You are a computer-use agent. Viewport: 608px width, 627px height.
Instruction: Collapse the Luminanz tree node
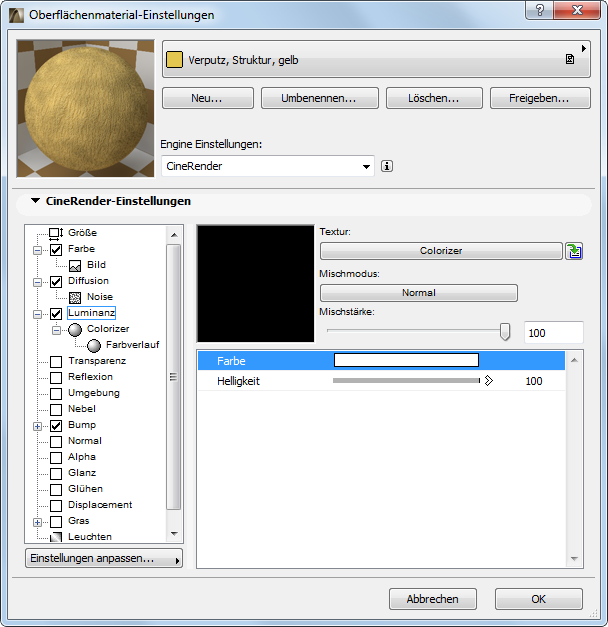(37, 314)
